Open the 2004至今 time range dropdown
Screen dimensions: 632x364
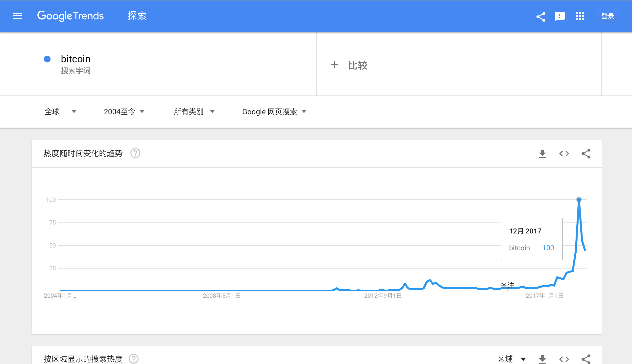(124, 112)
